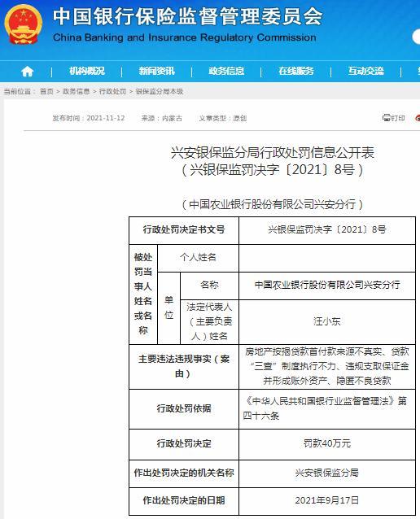Click the home icon in navigation bar

click(x=27, y=71)
